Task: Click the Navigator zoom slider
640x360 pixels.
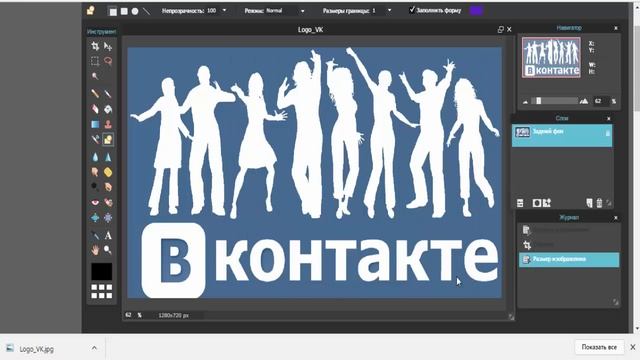Action: (554, 101)
